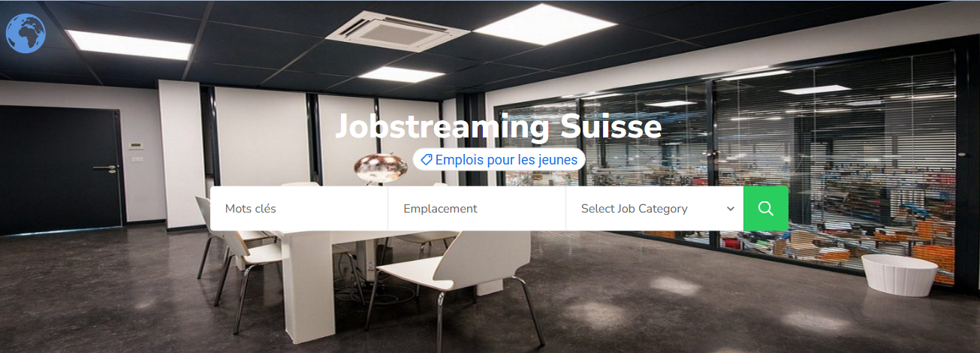Click the ceiling air conditioner vent in the photo

397,30
